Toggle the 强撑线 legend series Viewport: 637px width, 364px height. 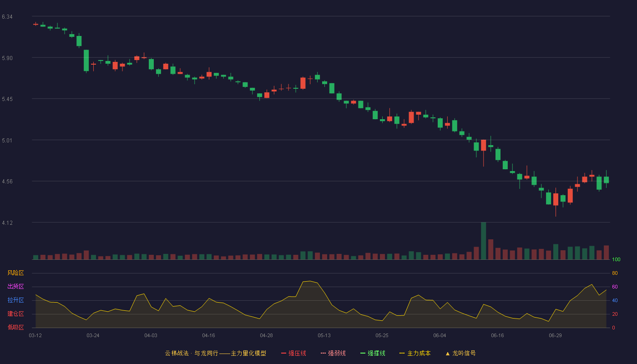click(373, 353)
